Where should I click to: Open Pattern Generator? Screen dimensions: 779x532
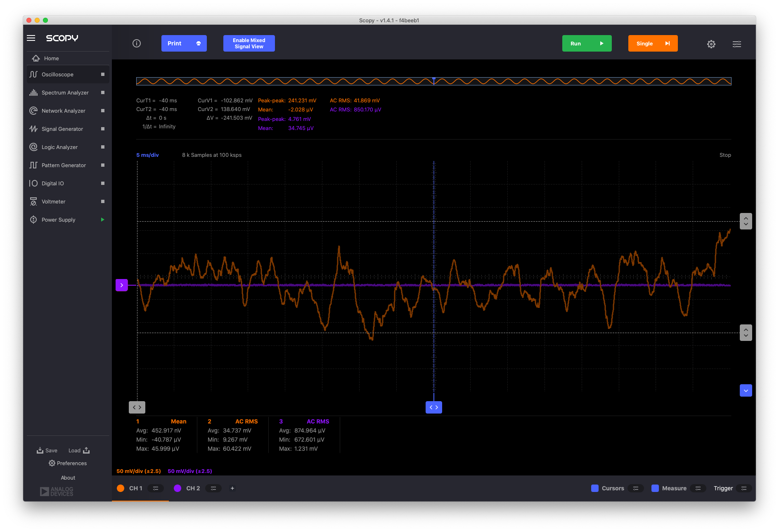[x=68, y=165]
